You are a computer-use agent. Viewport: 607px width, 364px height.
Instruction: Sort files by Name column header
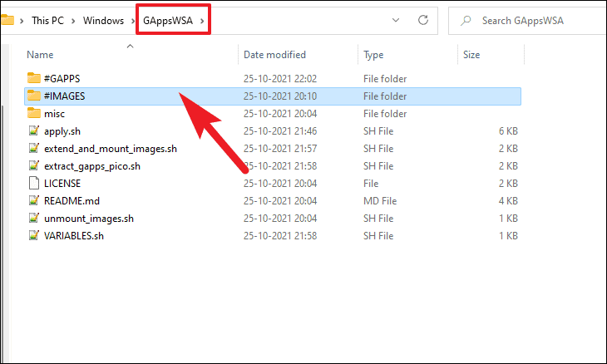pyautogui.click(x=40, y=55)
